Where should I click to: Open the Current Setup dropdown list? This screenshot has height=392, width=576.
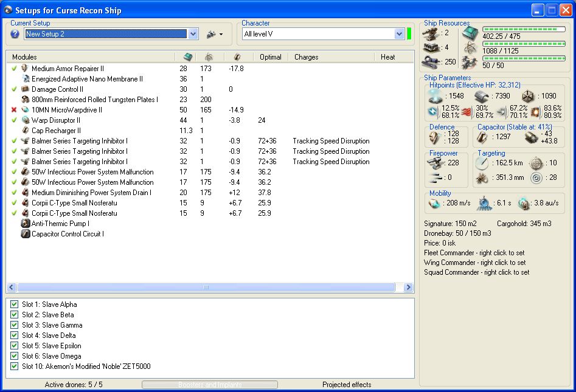193,34
